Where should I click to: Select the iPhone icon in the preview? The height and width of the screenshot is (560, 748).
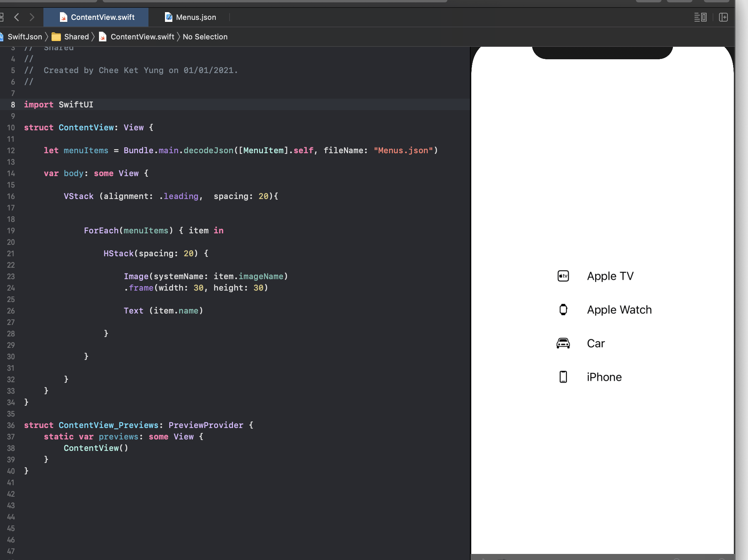point(563,376)
